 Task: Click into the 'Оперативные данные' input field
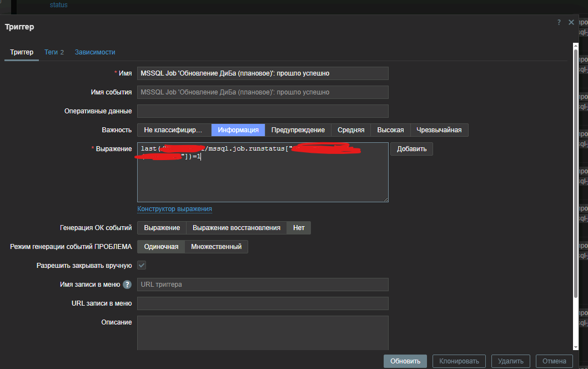pos(263,111)
